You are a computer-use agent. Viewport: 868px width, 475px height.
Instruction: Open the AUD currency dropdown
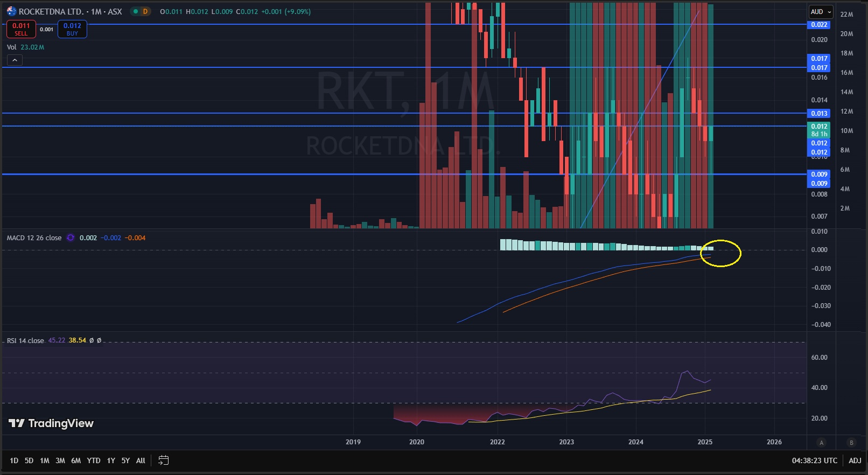point(821,12)
